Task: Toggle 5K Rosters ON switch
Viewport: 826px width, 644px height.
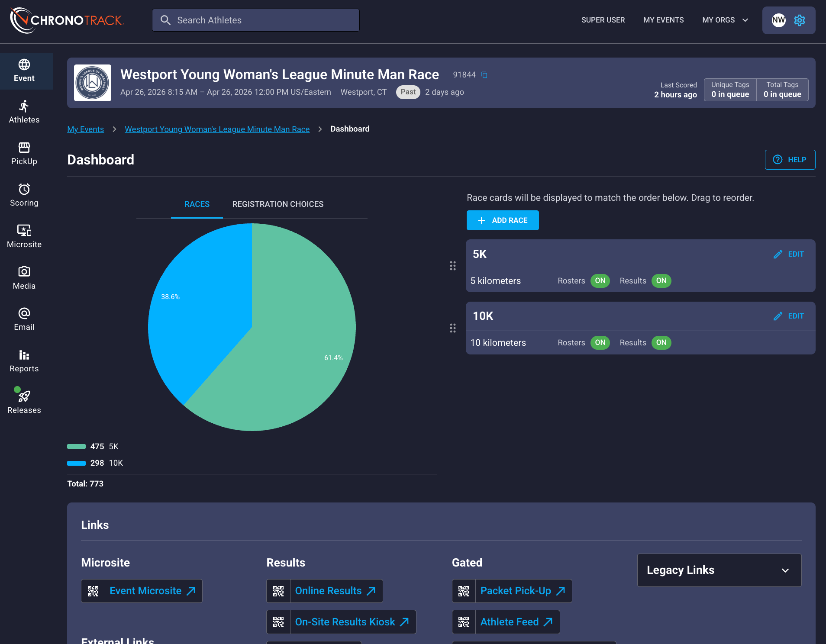Action: coord(600,281)
